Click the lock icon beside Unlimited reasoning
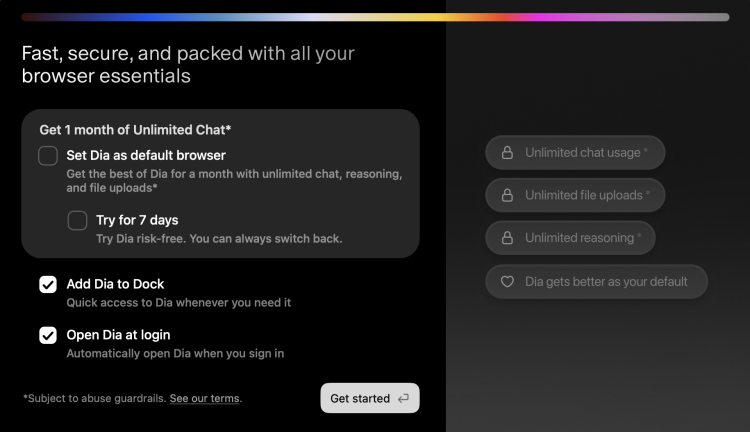Viewport: 750px width, 432px height. coord(507,238)
